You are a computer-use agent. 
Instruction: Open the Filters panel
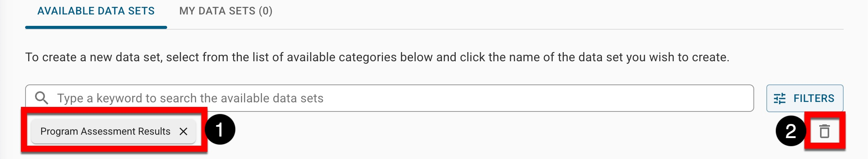[804, 98]
